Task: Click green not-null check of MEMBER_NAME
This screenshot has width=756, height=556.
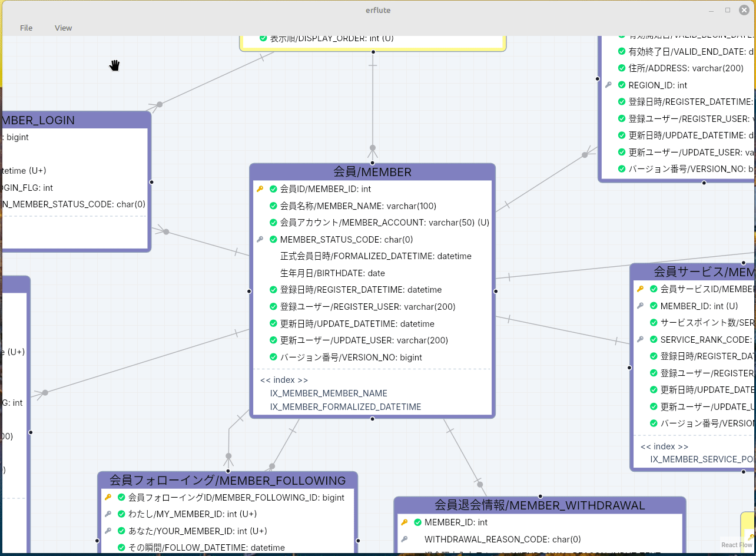Action: point(273,206)
